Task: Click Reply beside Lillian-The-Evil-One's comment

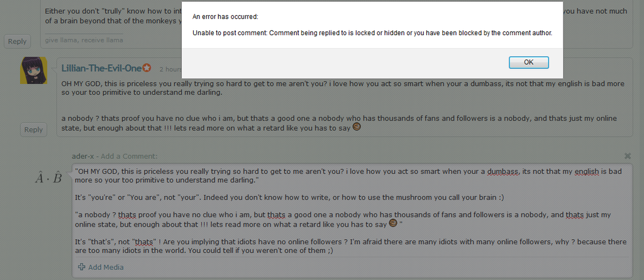Action: click(33, 130)
